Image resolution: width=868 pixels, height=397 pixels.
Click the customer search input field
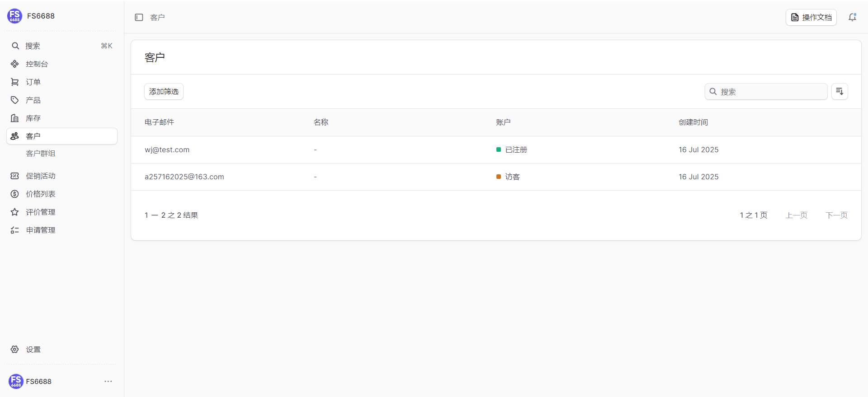coord(771,91)
